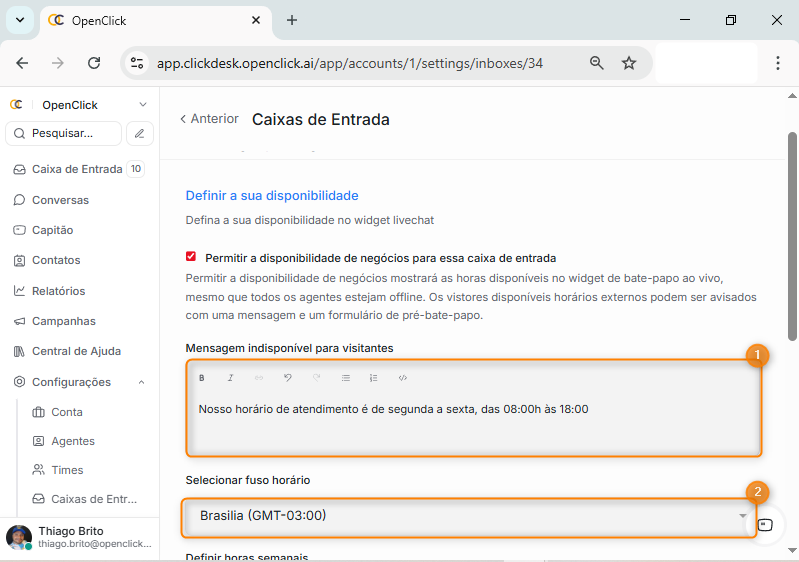Click the compose pencil icon beside search
The height and width of the screenshot is (562, 799).
140,133
